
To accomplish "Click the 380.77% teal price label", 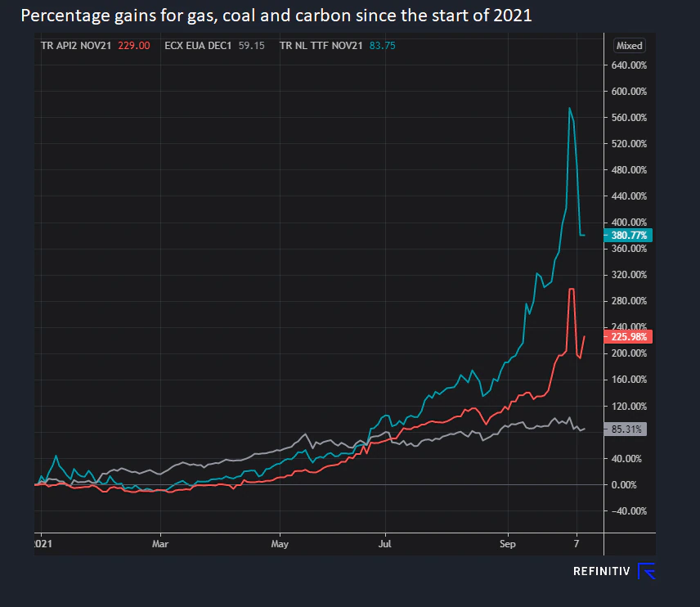I will click(628, 235).
